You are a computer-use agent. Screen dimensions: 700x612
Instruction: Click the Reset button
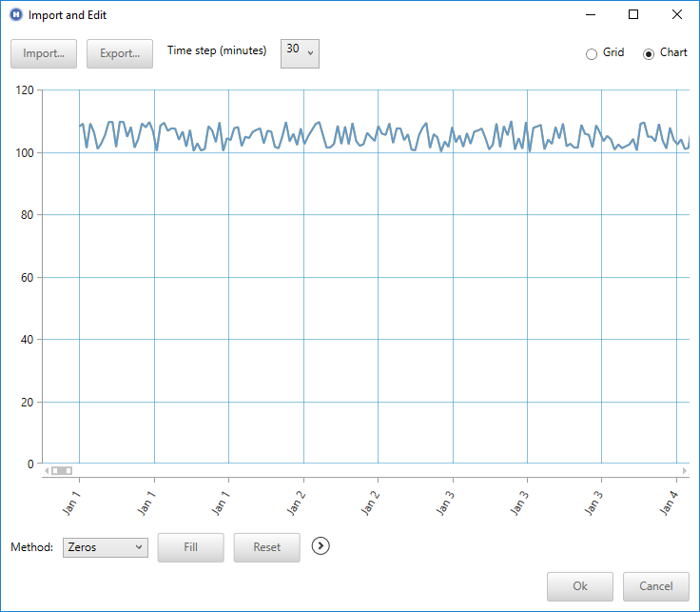pyautogui.click(x=266, y=547)
